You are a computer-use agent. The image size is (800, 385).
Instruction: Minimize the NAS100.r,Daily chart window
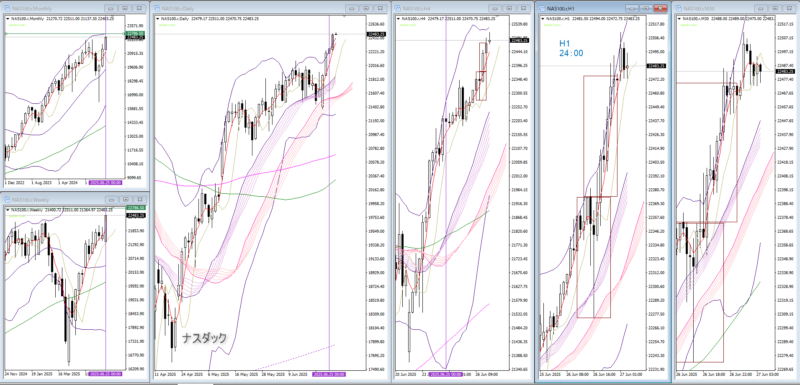tap(351, 9)
